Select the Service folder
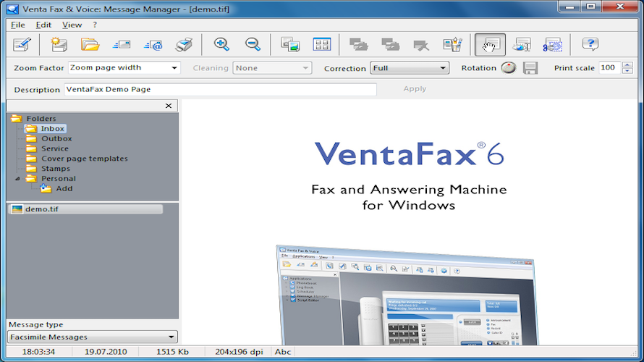644x362 pixels. [x=54, y=148]
